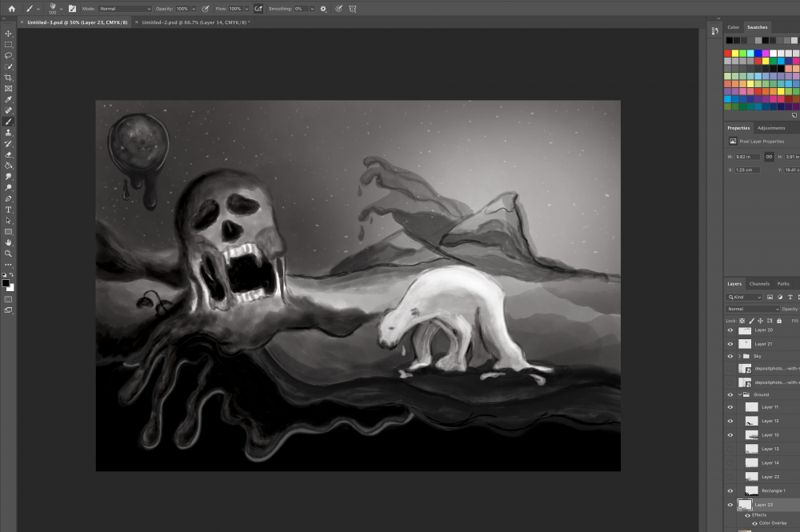
Task: Expand the Sky layer group
Action: [x=738, y=356]
